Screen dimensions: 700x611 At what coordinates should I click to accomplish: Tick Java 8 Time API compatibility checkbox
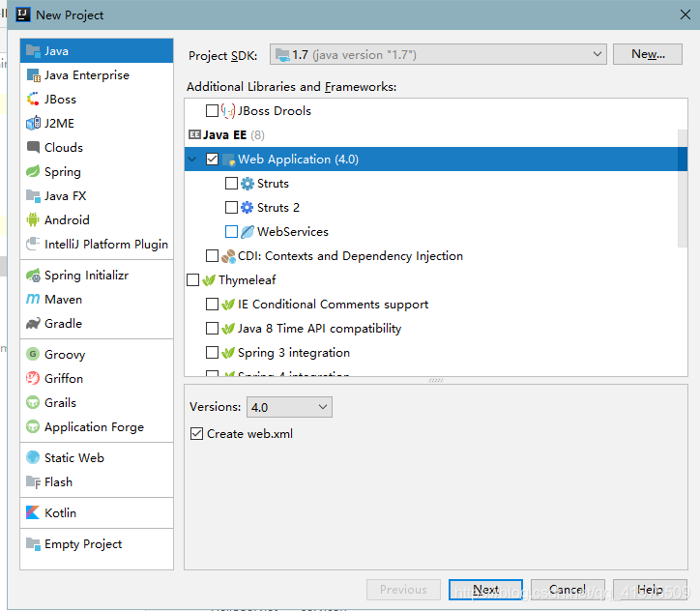(212, 329)
